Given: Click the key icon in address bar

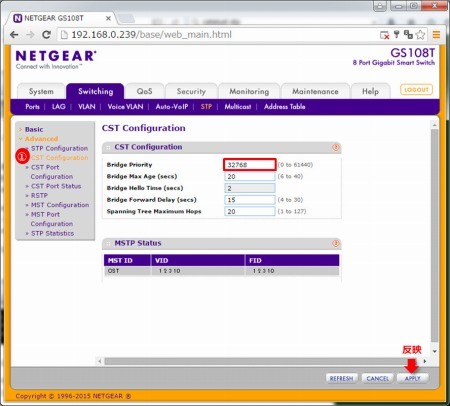Looking at the screenshot, I should click(397, 34).
